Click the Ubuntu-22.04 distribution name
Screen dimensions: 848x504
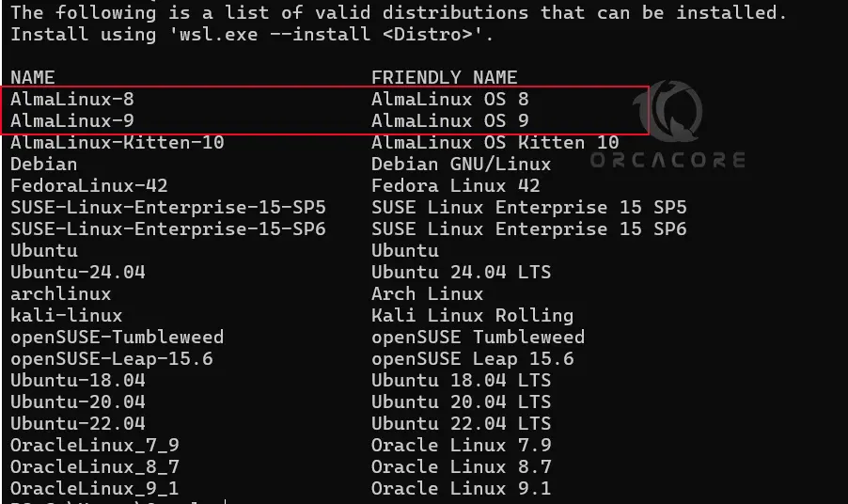[78, 423]
